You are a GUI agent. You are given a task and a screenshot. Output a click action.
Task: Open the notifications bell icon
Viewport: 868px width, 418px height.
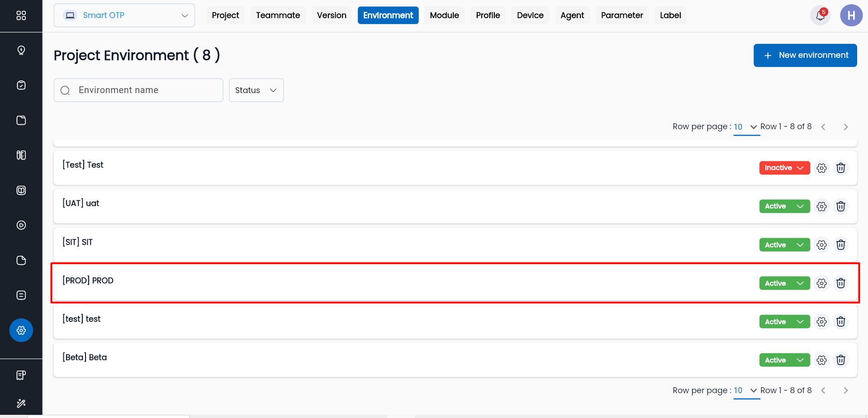[820, 15]
